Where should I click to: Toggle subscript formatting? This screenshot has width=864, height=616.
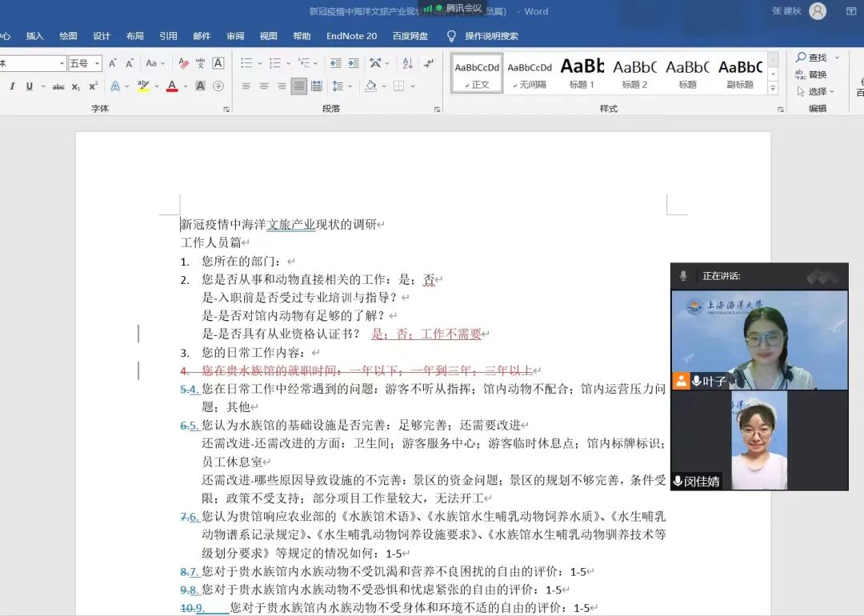[76, 86]
